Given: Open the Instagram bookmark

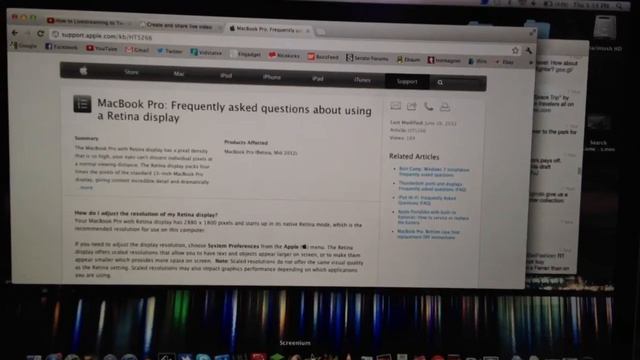Looking at the screenshot, I should click(444, 60).
